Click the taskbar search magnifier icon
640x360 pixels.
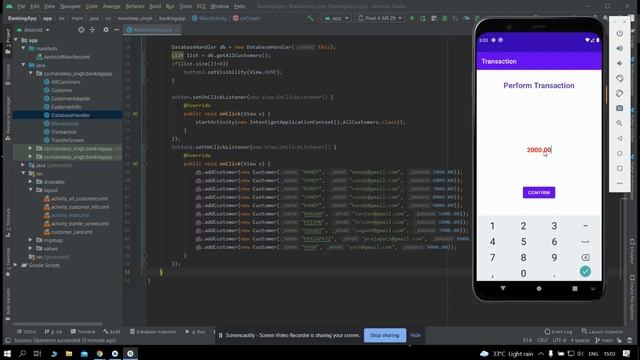(22, 353)
